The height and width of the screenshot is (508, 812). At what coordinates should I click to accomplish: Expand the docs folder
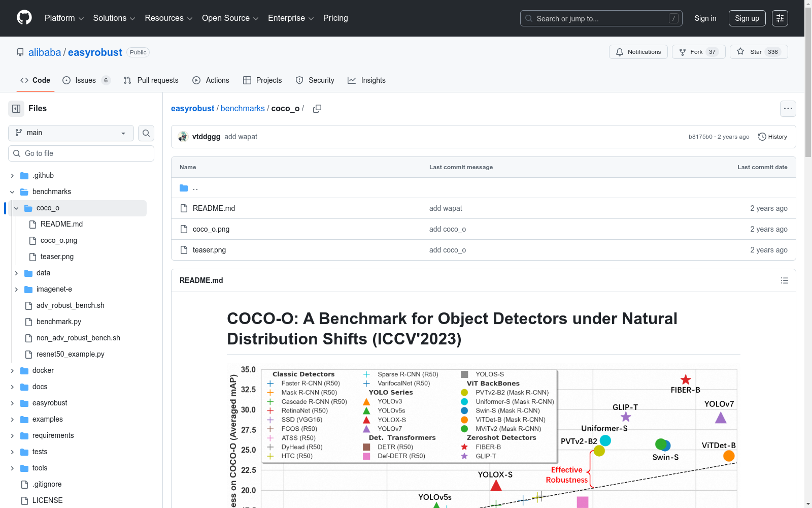[x=12, y=387]
